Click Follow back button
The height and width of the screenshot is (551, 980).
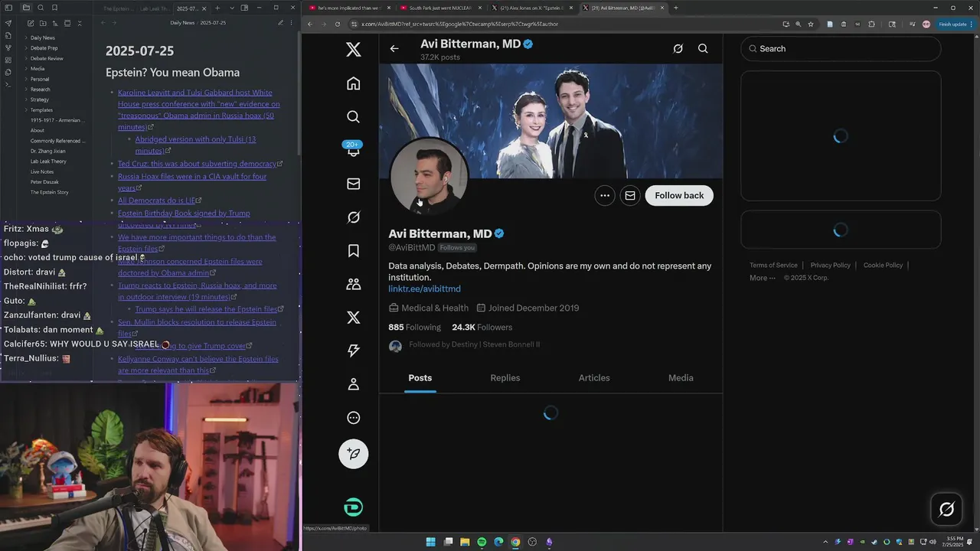[x=679, y=195]
